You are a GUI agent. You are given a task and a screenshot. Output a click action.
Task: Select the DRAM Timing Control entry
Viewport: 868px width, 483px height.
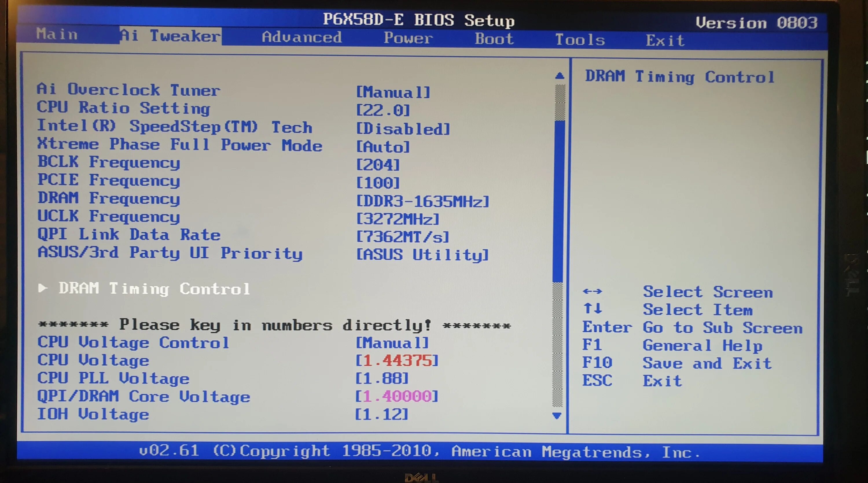point(154,289)
